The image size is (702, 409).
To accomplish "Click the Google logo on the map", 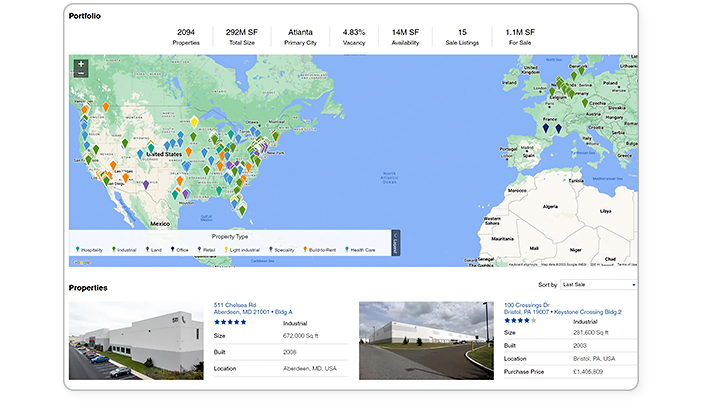I will [81, 262].
